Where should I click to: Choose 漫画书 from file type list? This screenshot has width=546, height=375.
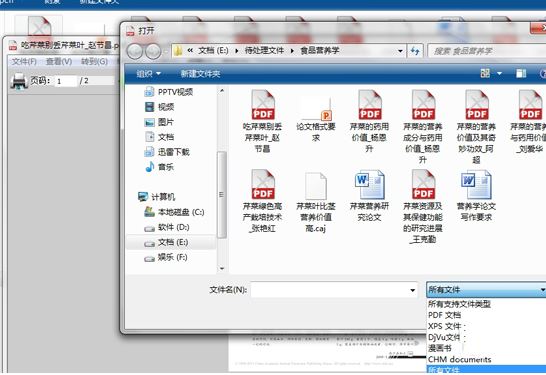tap(440, 348)
